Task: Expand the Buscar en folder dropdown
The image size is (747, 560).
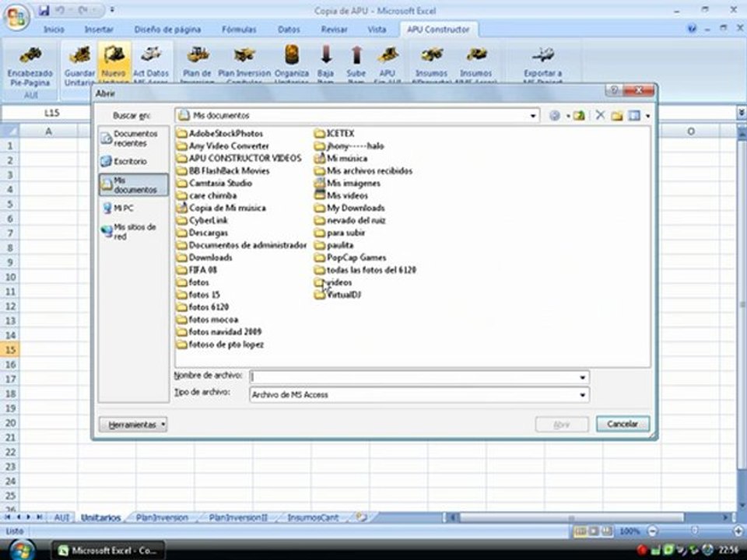Action: pos(532,116)
